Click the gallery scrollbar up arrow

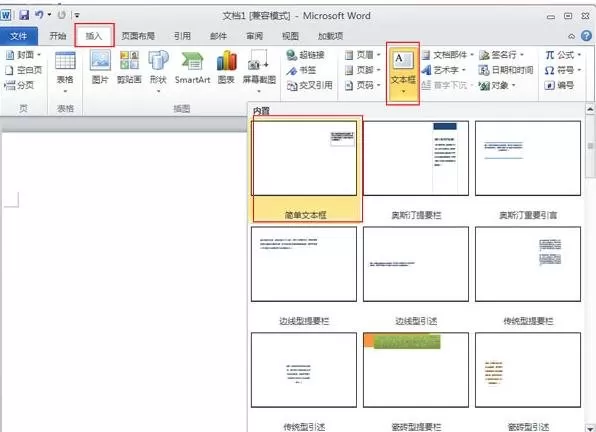point(590,109)
